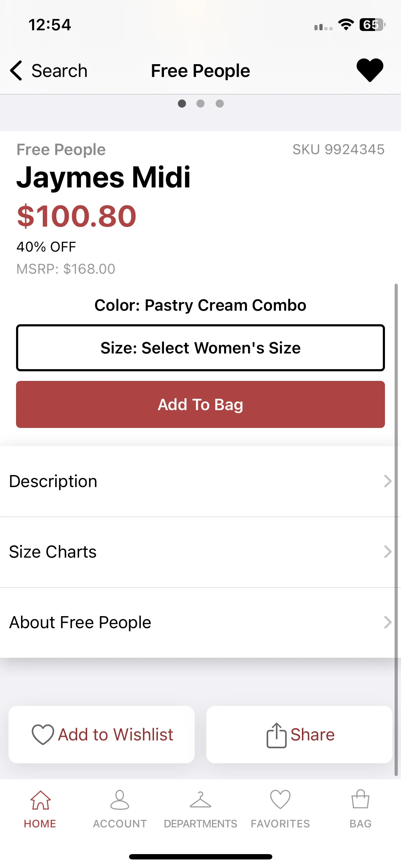Tap the Home house icon

[40, 800]
